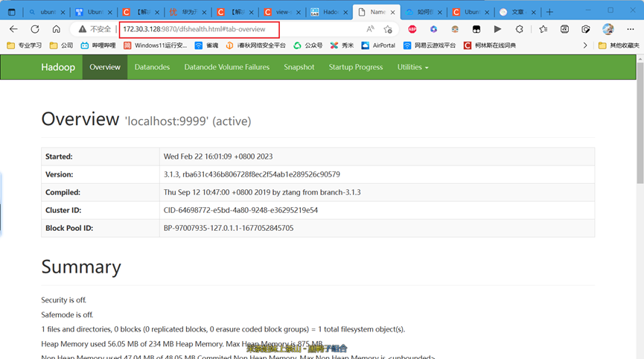644x359 pixels.
Task: Expand the Utilities dropdown menu
Action: [412, 67]
